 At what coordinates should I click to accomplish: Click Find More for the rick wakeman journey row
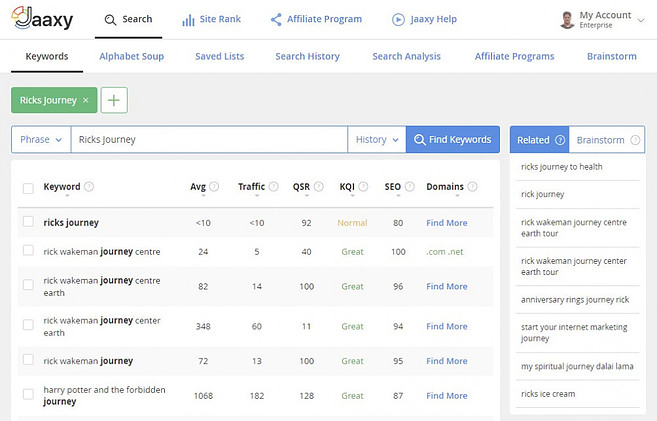tap(447, 361)
